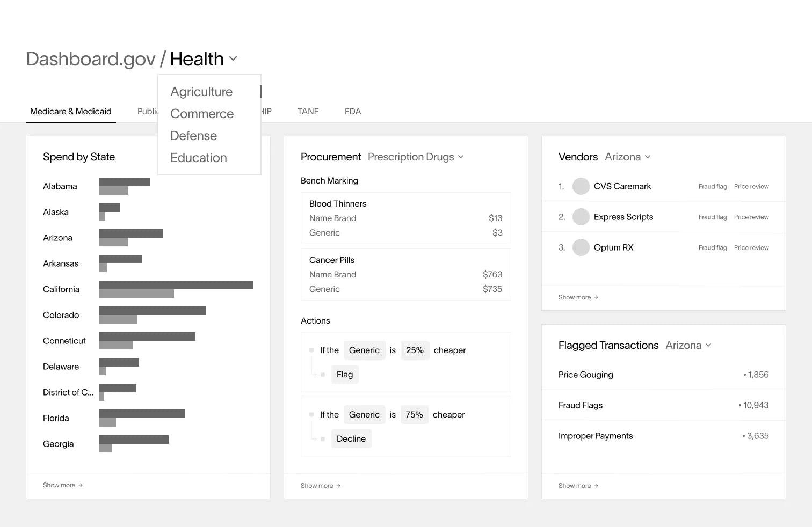The width and height of the screenshot is (812, 527).
Task: Click Show more arrow under Spend by State
Action: click(x=80, y=485)
